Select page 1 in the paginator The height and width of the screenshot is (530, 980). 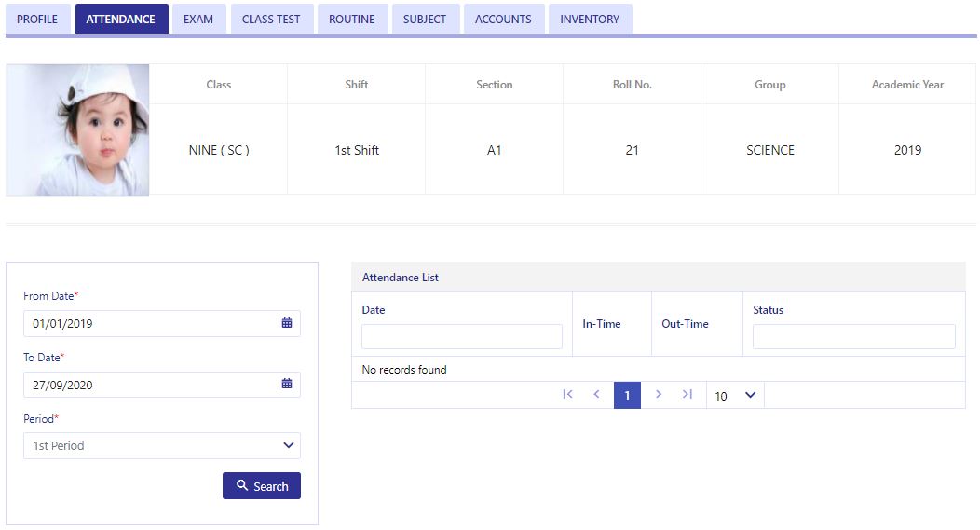click(x=627, y=395)
